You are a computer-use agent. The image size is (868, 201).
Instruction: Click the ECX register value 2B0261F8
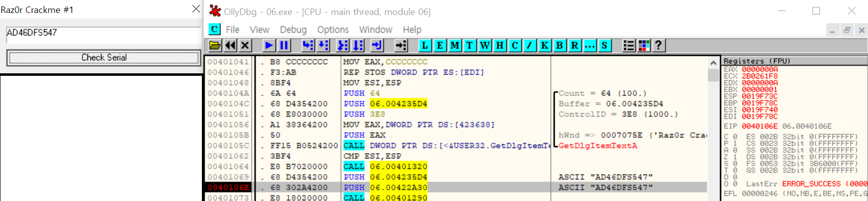(x=760, y=76)
